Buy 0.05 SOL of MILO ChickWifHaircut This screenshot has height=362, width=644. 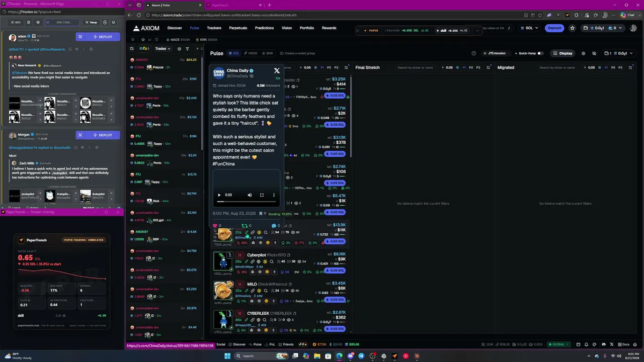(x=335, y=300)
